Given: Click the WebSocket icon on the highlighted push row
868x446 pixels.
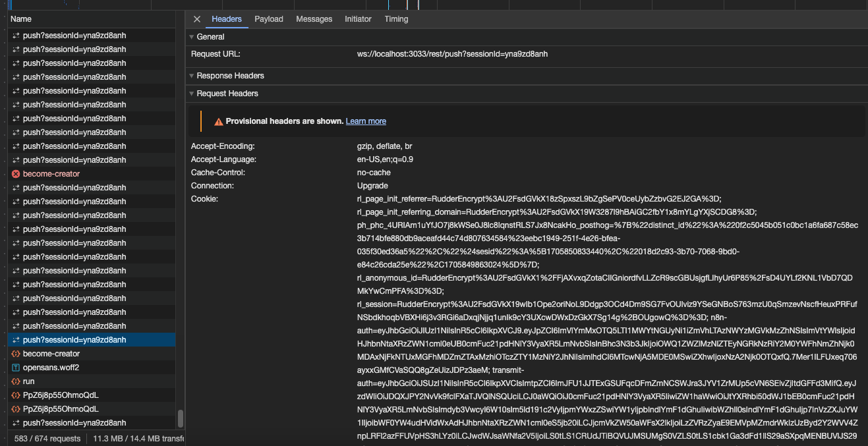Looking at the screenshot, I should (14, 339).
